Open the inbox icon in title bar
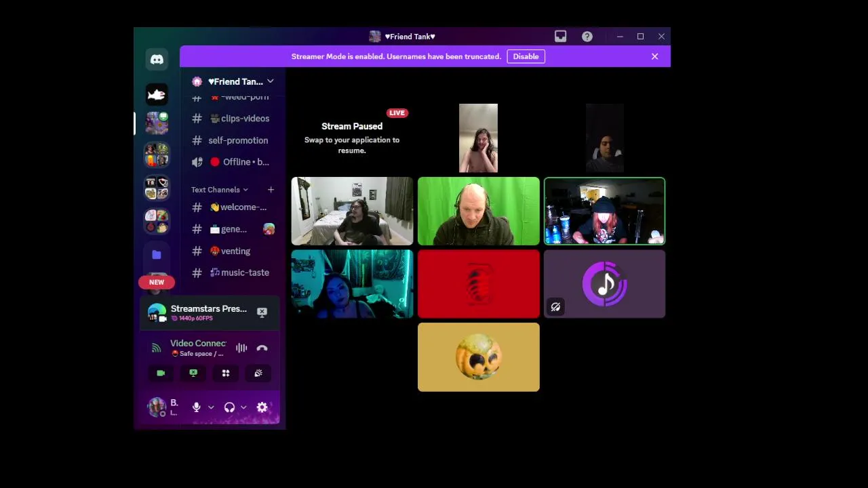Screen dimensions: 868x488 pyautogui.click(x=560, y=37)
